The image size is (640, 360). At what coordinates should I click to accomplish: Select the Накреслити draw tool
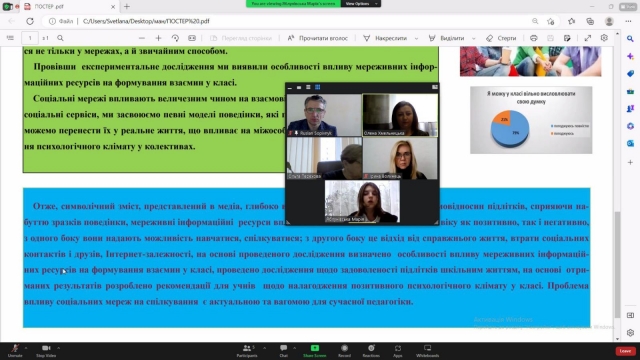pyautogui.click(x=385, y=38)
